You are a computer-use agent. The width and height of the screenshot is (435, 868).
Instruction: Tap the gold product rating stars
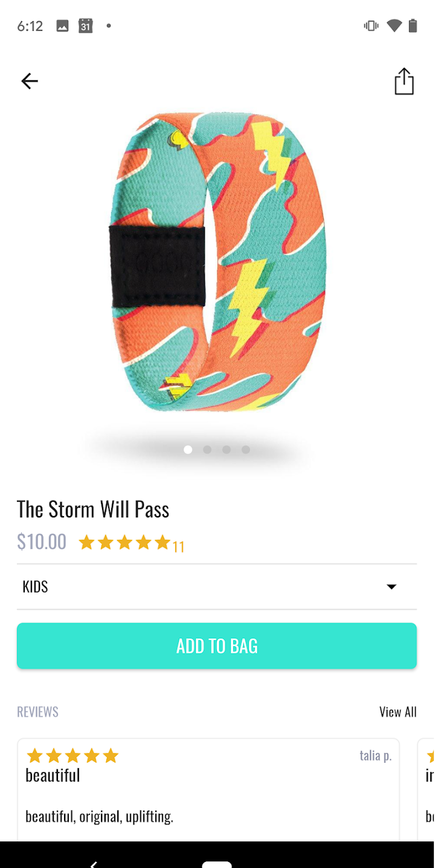tap(124, 543)
